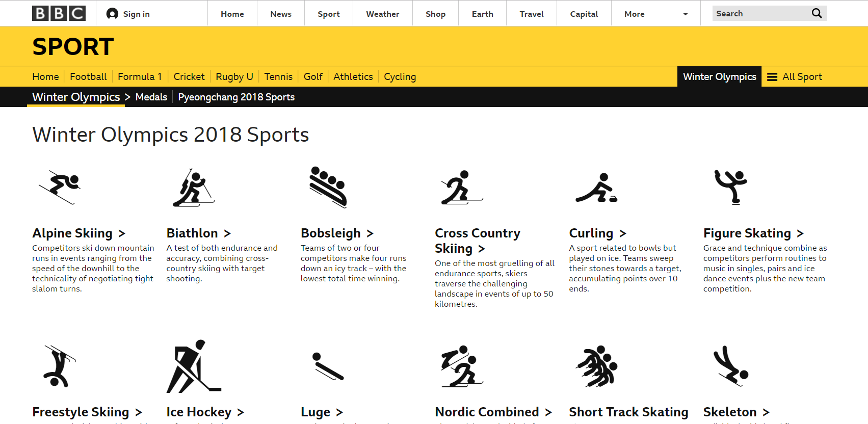
Task: Open News in the top navigation
Action: tap(281, 14)
